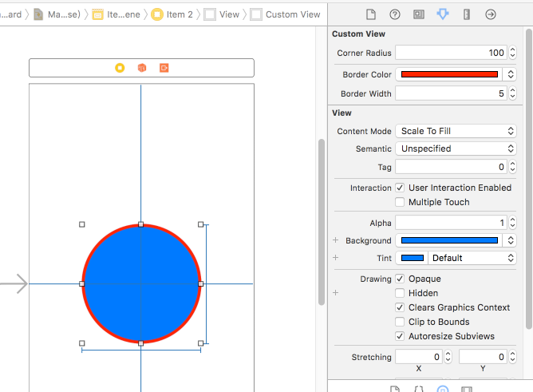Switch to the Identity inspector
Screen dimensions: 533x392
(x=419, y=14)
